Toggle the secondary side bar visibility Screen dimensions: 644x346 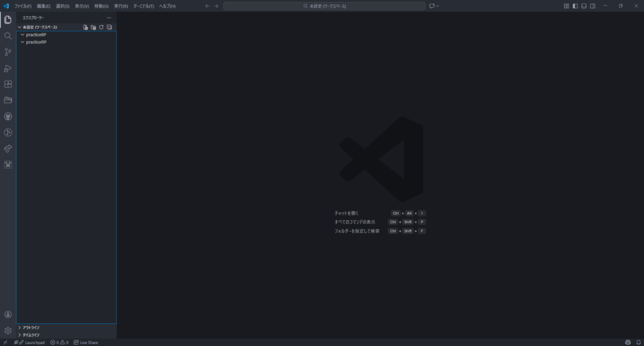tap(592, 6)
